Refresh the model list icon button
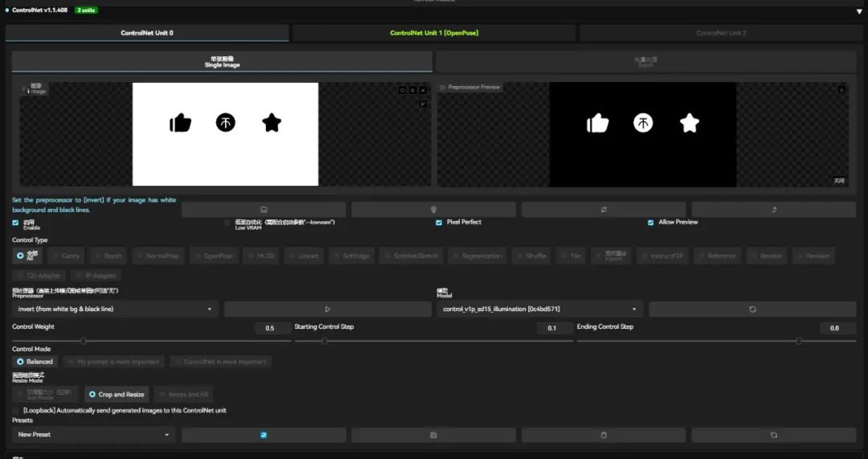The width and height of the screenshot is (868, 459). [752, 309]
